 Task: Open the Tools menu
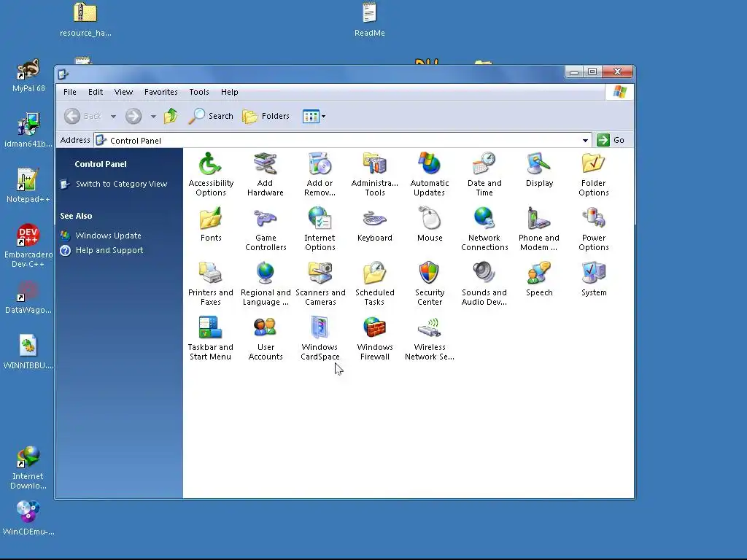click(x=199, y=92)
